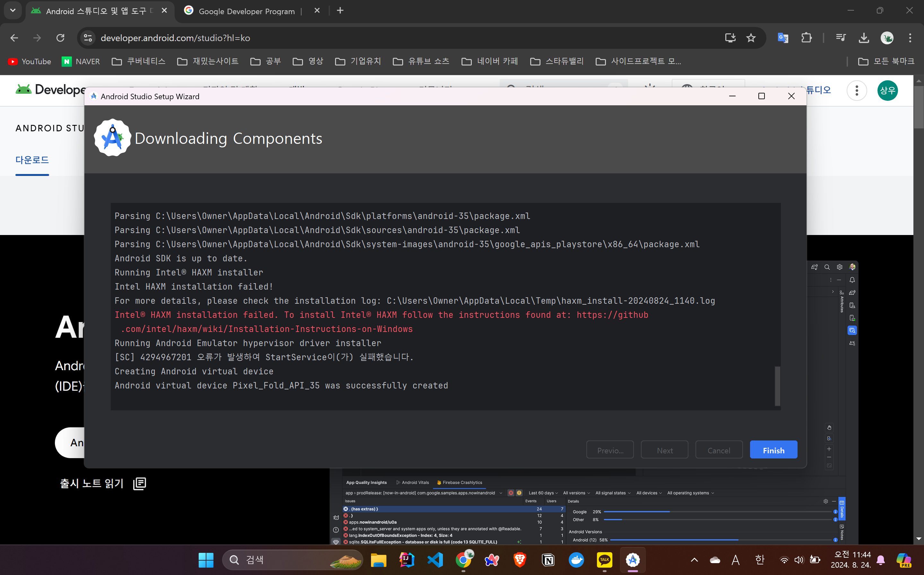
Task: Open the media control icon in Chrome
Action: (x=841, y=38)
